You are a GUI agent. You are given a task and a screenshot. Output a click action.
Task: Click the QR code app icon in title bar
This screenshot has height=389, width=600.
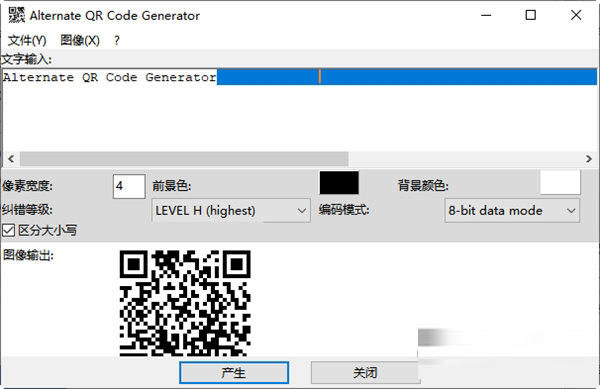(16, 15)
